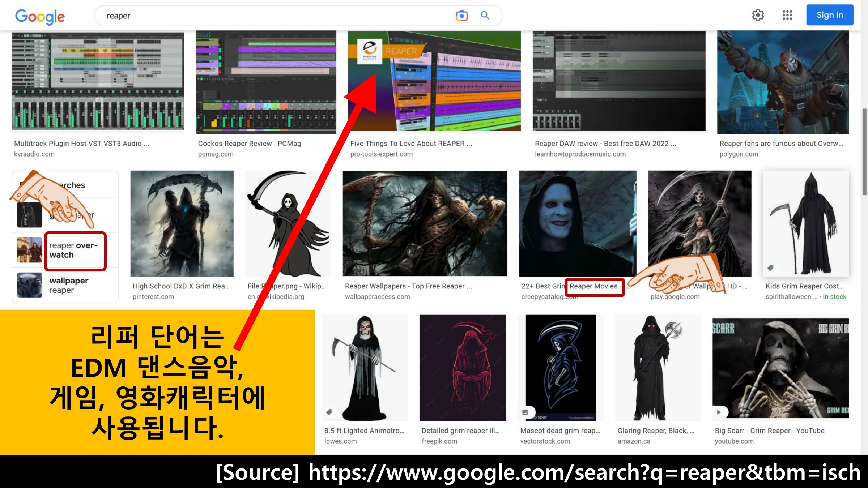Screen dimensions: 868x488
Task: Open the Detailed grim reaper freepik image
Action: coord(462,368)
